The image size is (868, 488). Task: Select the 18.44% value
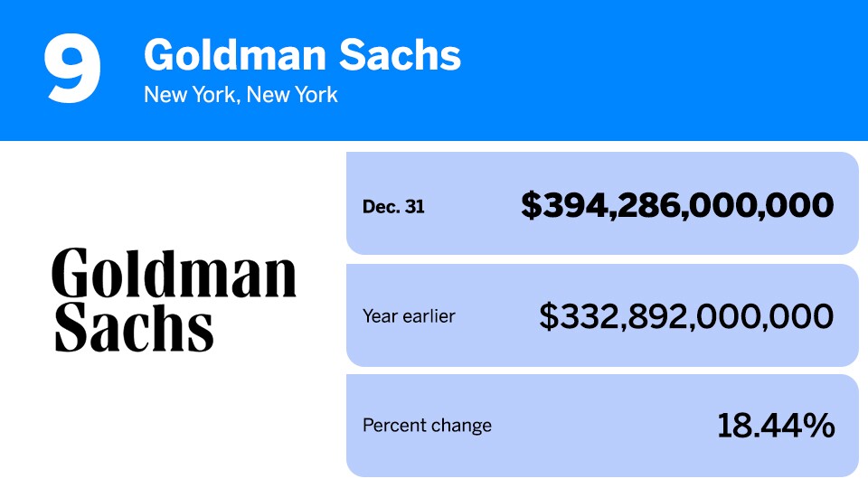776,426
